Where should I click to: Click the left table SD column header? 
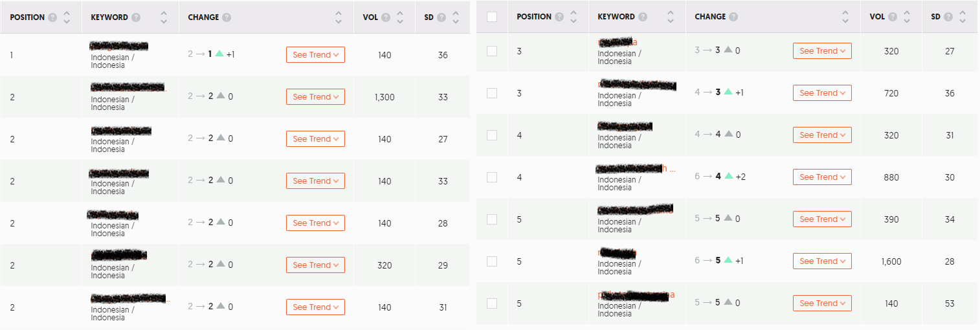click(429, 17)
